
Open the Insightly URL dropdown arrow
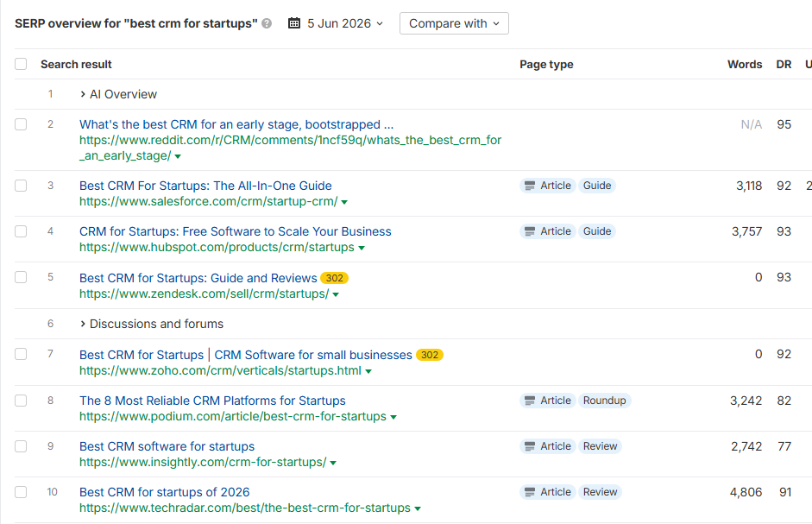coord(333,463)
